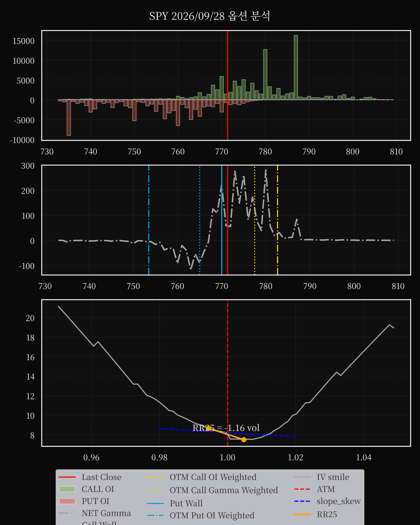Click the '0.96' x-axis label in IV chart
Image resolution: width=420 pixels, height=525 pixels.
pyautogui.click(x=91, y=457)
